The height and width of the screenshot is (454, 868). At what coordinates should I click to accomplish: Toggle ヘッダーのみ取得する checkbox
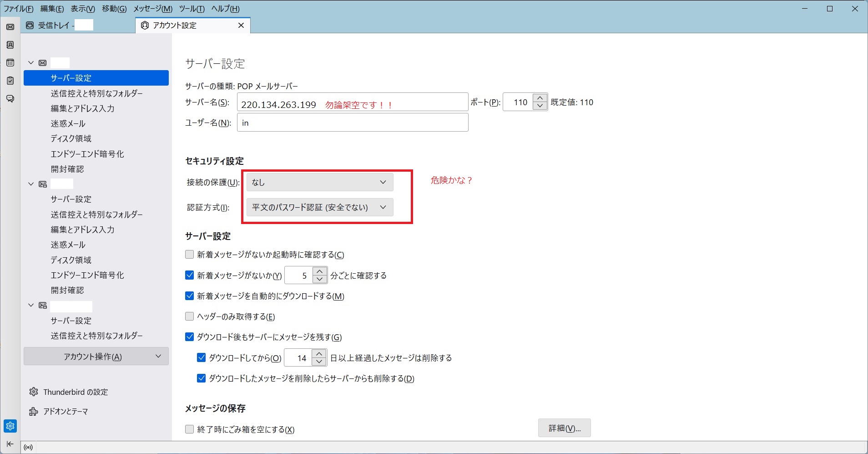tap(190, 316)
